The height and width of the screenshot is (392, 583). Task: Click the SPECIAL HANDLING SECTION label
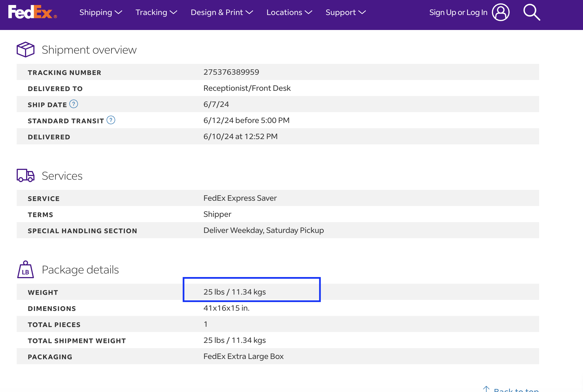click(x=83, y=231)
